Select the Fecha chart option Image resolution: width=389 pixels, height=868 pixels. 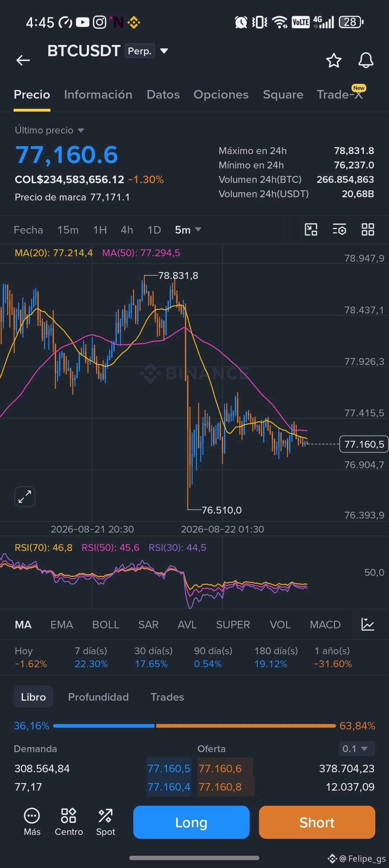tap(28, 230)
